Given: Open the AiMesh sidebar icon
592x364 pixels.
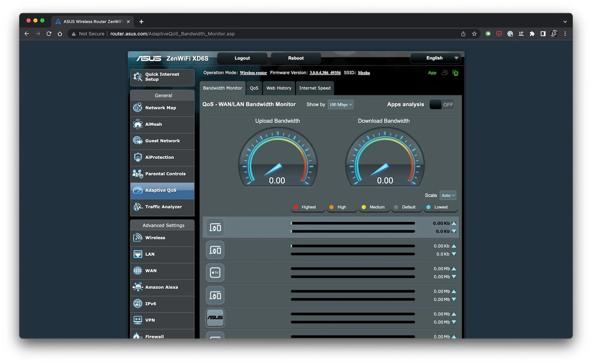Looking at the screenshot, I should tap(138, 124).
